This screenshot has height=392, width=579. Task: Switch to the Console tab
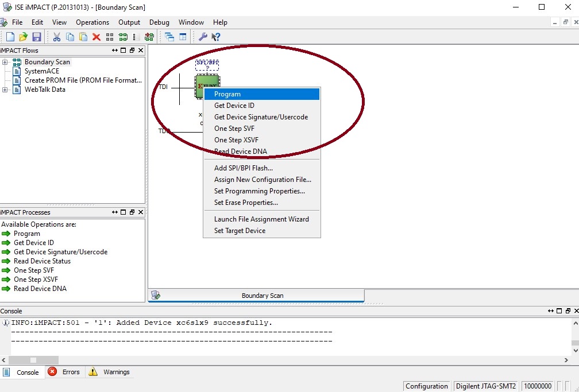click(x=22, y=372)
